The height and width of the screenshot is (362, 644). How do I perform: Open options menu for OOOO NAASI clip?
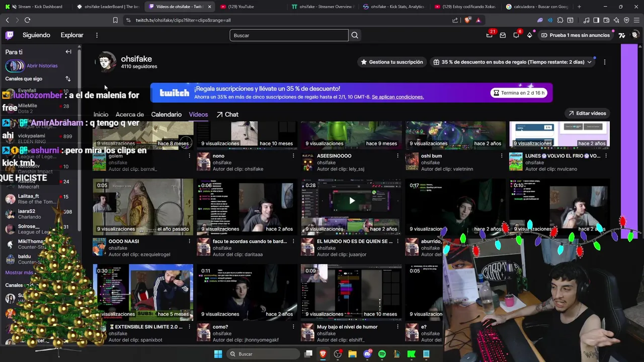189,241
